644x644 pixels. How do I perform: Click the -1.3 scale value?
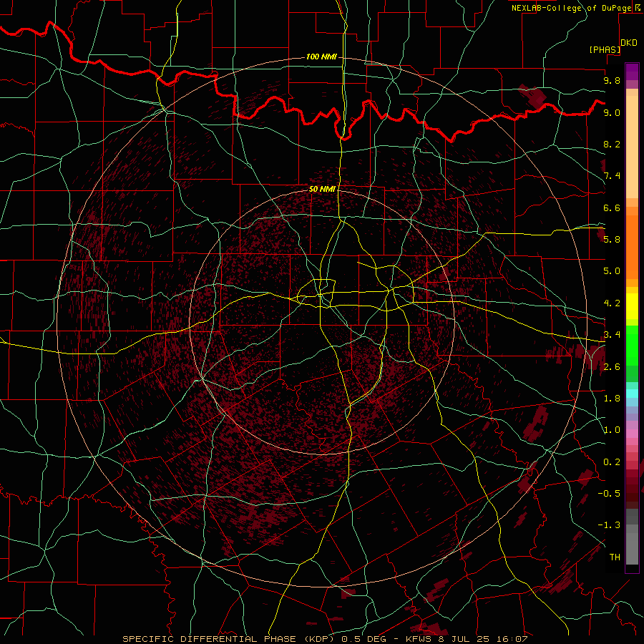(609, 525)
